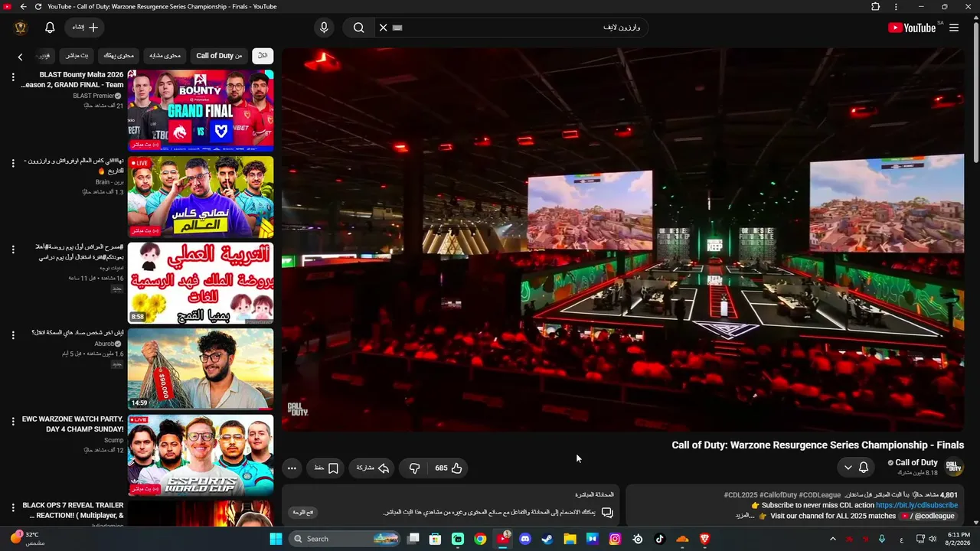Click the video player to pause the stream
The image size is (980, 551).
623,240
